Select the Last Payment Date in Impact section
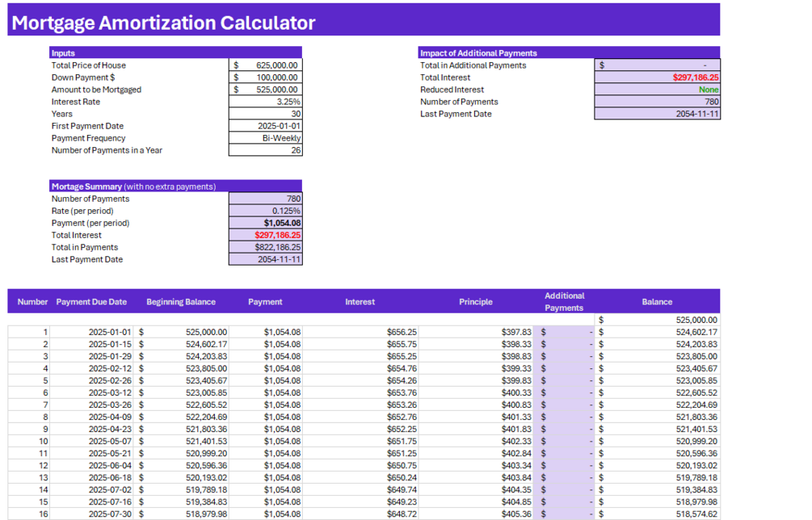812x520 pixels. 657,114
